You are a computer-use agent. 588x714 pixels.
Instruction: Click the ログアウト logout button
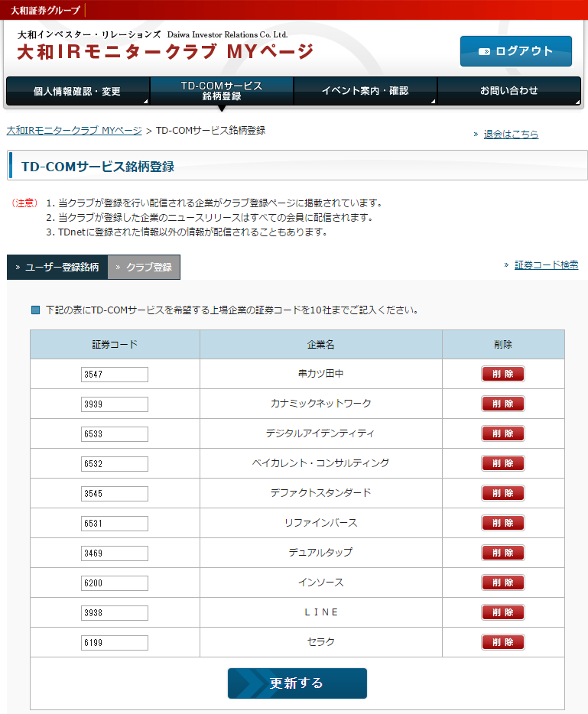click(x=515, y=51)
